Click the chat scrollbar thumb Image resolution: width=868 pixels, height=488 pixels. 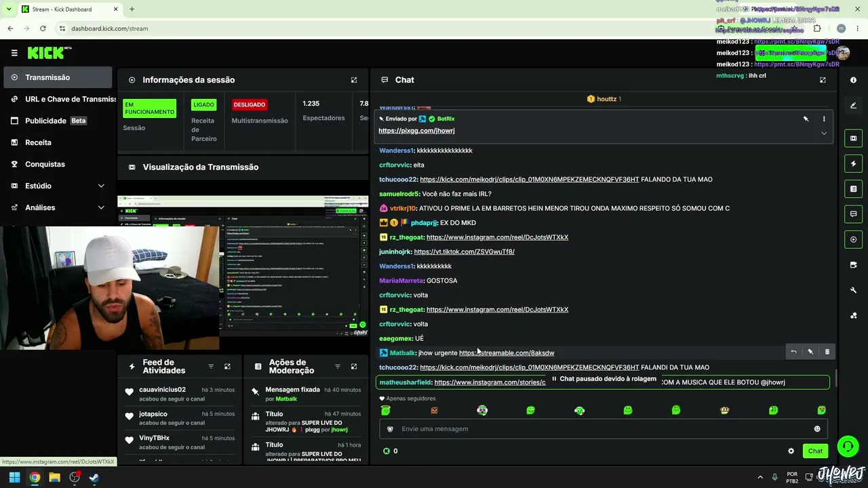point(837,378)
